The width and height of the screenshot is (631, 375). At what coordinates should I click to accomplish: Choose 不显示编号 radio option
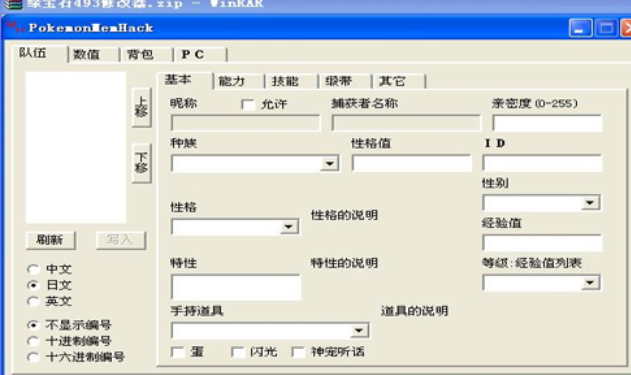coord(33,325)
